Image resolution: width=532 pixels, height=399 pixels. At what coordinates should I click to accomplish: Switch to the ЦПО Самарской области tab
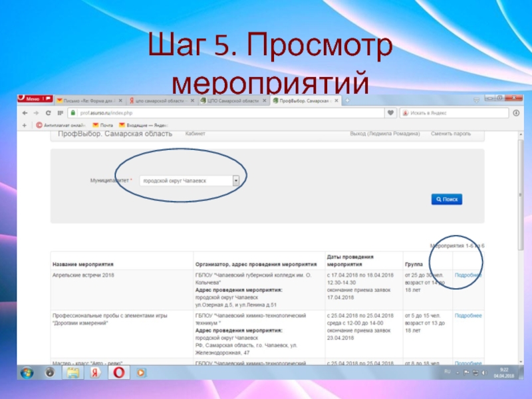(231, 100)
